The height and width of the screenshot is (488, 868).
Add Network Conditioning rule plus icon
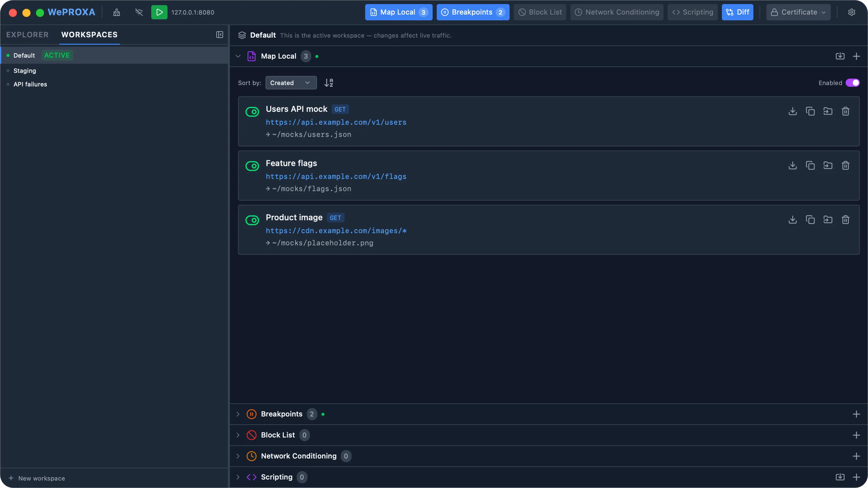[x=856, y=456]
